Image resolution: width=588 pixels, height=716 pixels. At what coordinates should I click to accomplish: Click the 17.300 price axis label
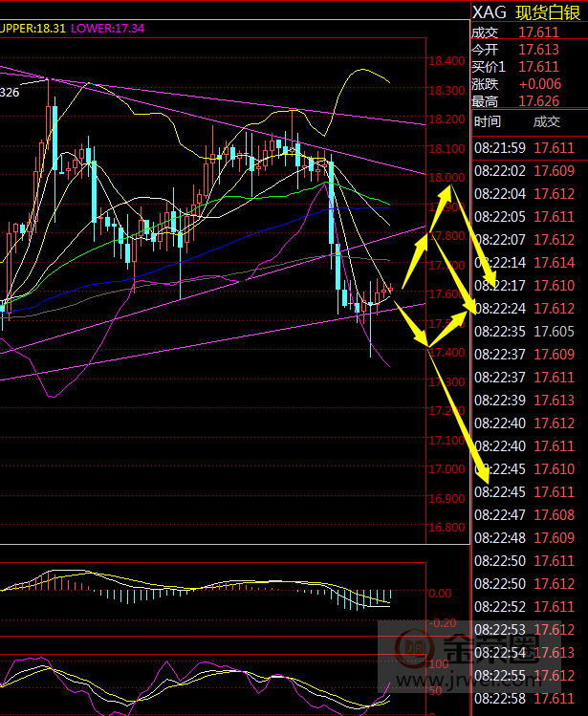coord(446,381)
